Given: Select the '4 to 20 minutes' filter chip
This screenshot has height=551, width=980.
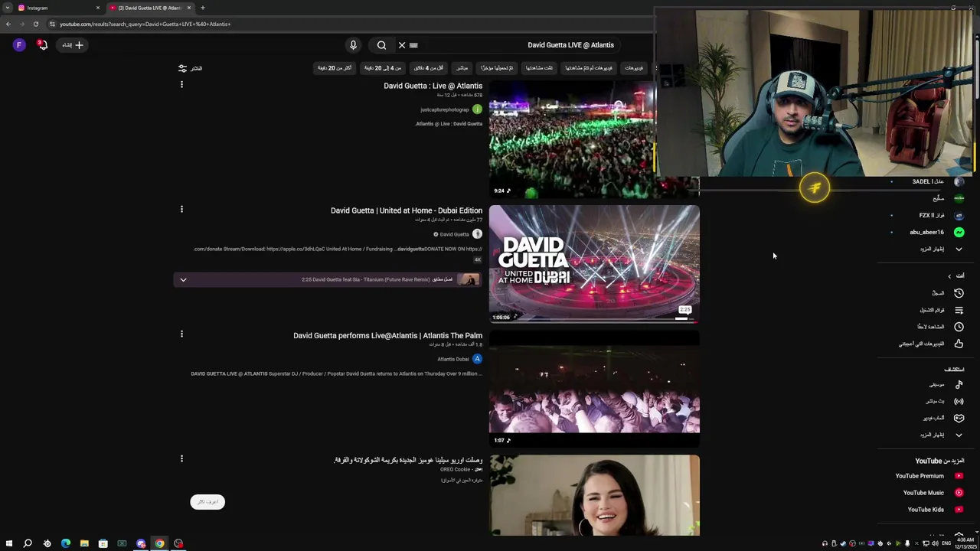Looking at the screenshot, I should [383, 68].
